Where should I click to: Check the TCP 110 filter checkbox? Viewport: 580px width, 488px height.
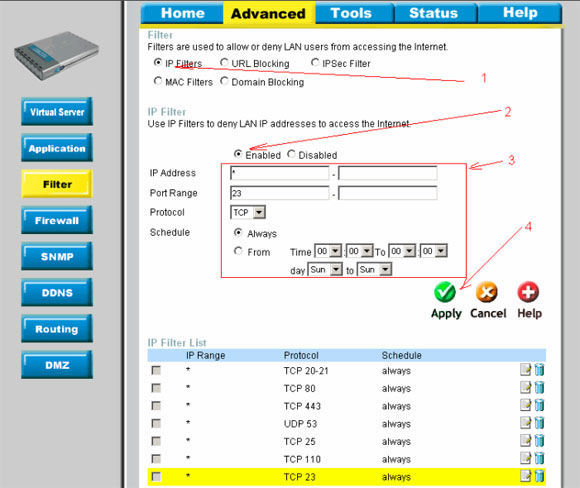pyautogui.click(x=156, y=459)
